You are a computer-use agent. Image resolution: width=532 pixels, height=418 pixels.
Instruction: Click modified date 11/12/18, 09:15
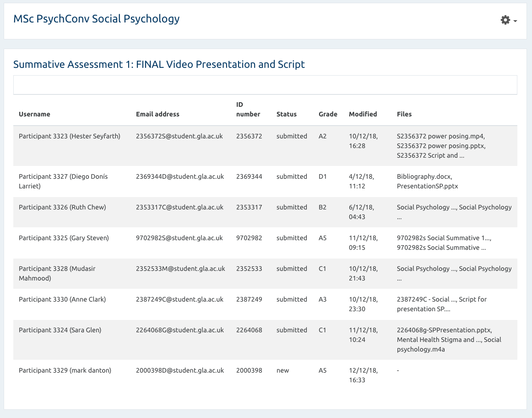pos(364,243)
